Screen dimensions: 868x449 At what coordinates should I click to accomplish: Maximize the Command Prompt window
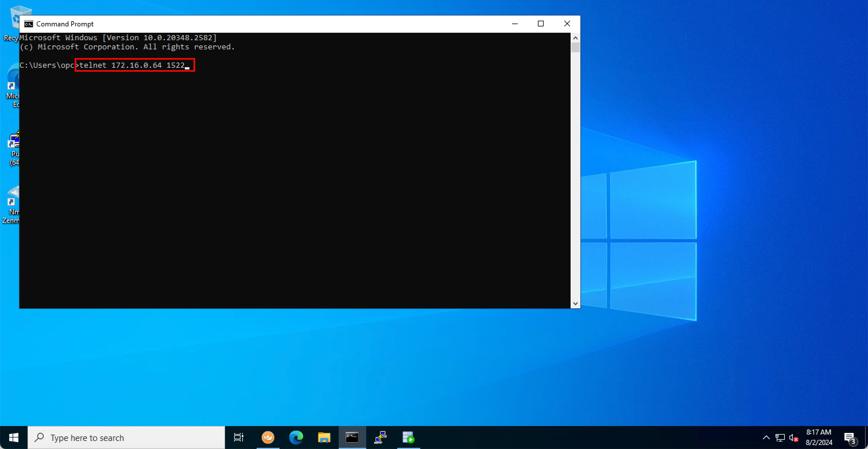(x=540, y=24)
